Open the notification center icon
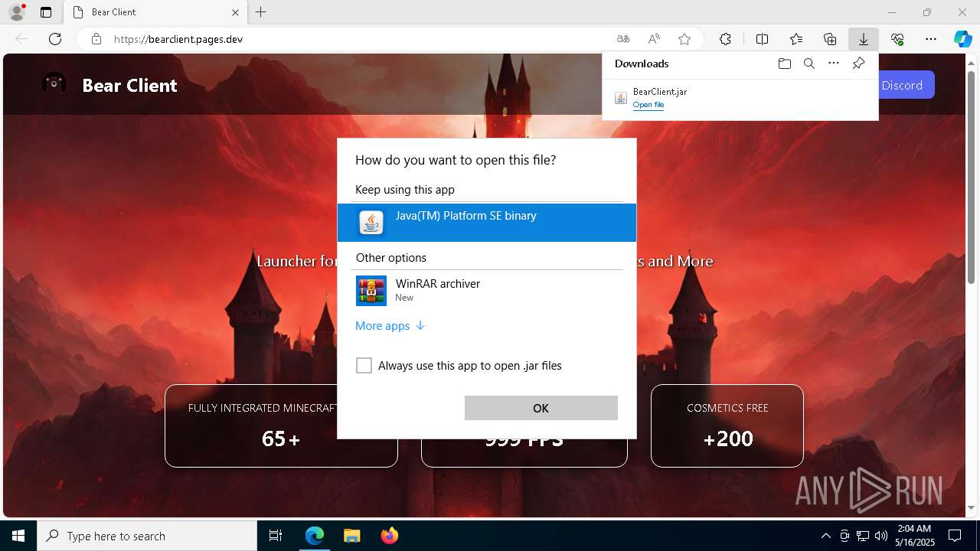Screen dimensions: 980x551 click(955, 536)
